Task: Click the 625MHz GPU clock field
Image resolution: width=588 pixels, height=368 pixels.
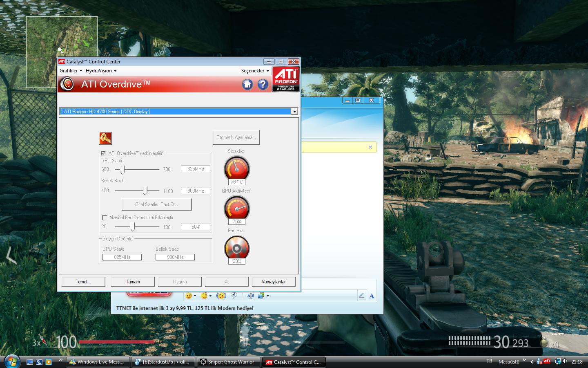Action: point(196,169)
